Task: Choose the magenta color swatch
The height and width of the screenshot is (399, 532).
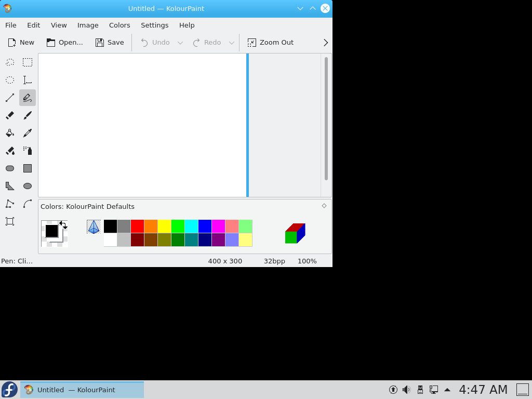Action: [x=219, y=227]
